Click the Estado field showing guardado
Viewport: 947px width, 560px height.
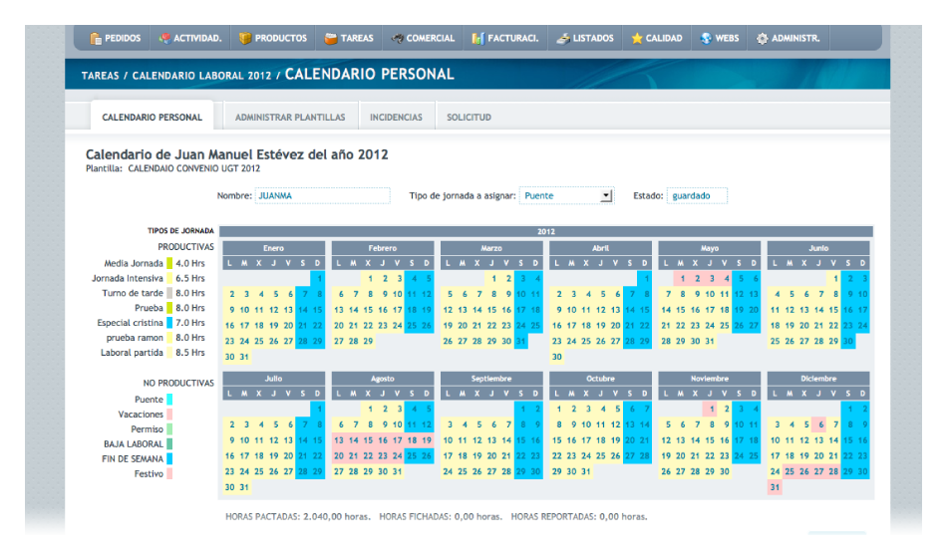pos(697,195)
